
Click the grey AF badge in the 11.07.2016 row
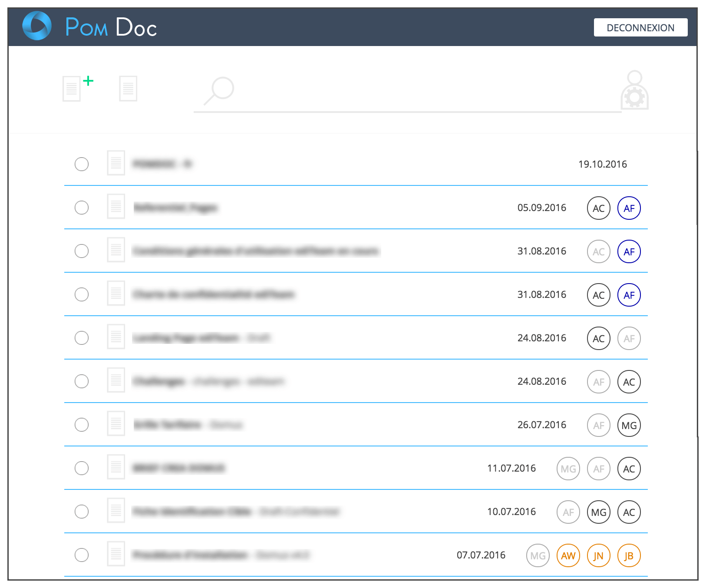(x=599, y=469)
